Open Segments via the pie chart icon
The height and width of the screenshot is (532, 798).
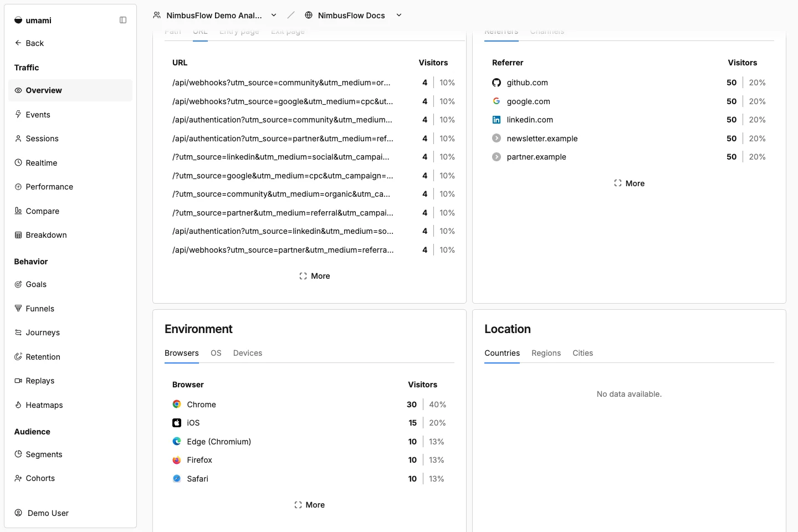coord(18,454)
